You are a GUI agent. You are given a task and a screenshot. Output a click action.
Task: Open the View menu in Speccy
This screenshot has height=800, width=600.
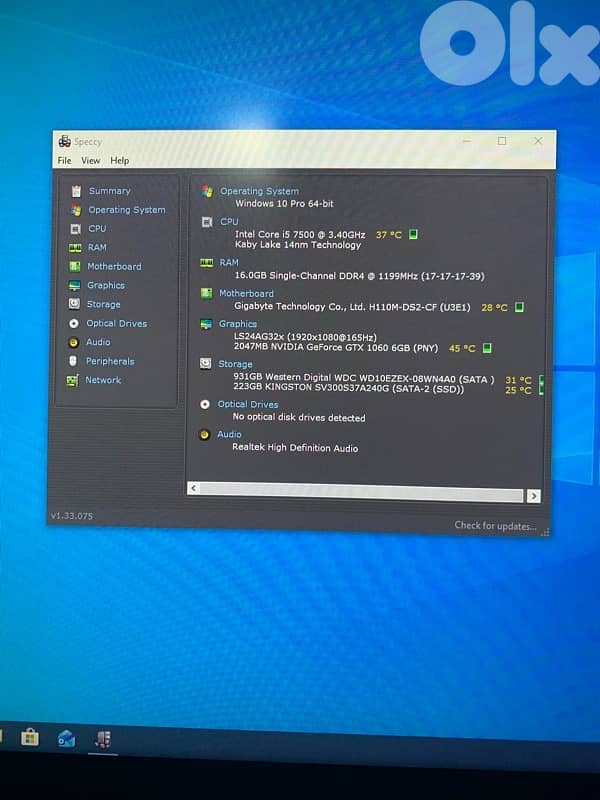(90, 161)
